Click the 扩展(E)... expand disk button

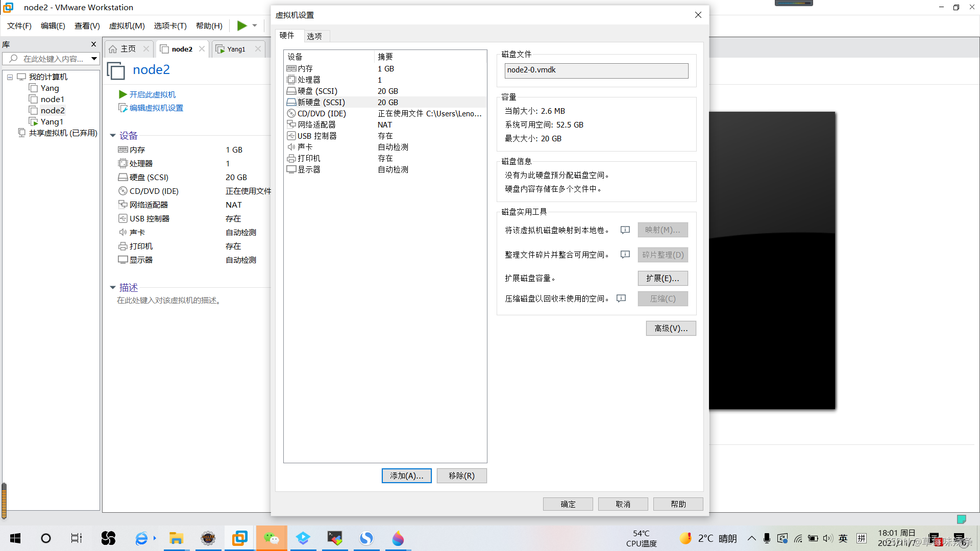click(663, 279)
